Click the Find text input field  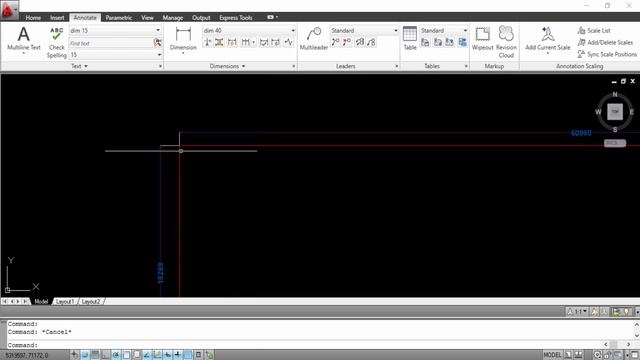pyautogui.click(x=110, y=43)
